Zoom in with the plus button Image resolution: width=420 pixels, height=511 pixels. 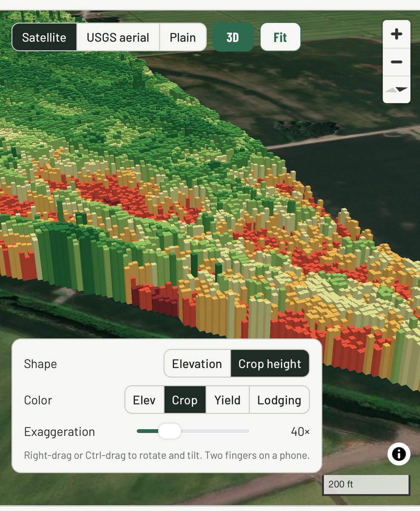pyautogui.click(x=397, y=34)
